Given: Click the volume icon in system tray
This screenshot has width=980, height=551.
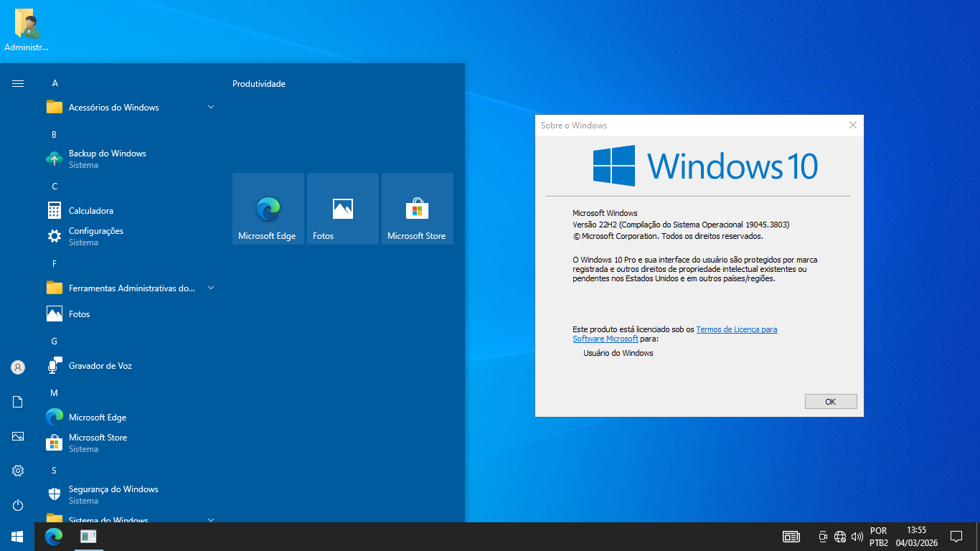Looking at the screenshot, I should coord(857,537).
